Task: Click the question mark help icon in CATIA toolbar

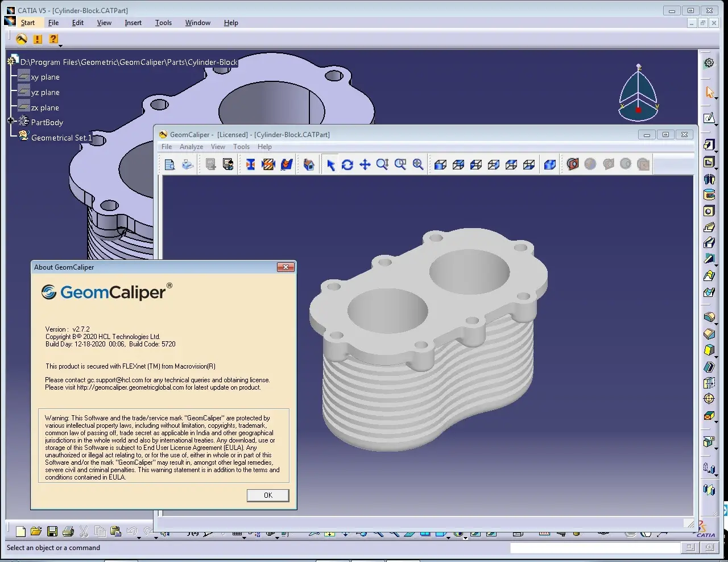Action: point(53,39)
